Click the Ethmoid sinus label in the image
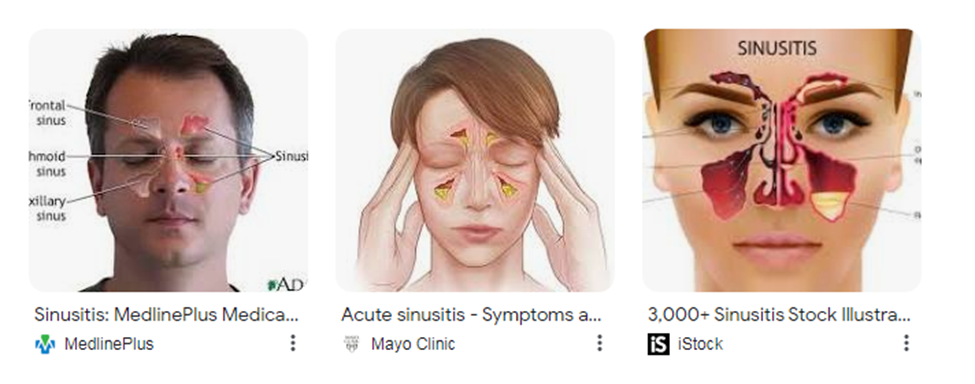This screenshot has width=975, height=384. pos(48,164)
